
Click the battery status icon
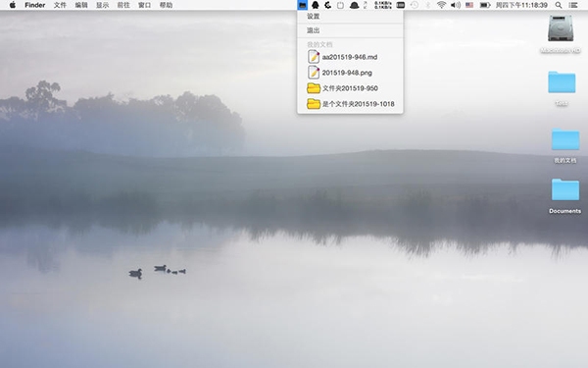[x=485, y=5]
